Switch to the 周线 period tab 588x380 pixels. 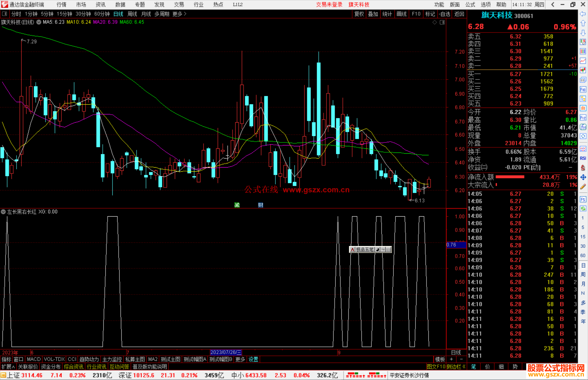(x=132, y=14)
